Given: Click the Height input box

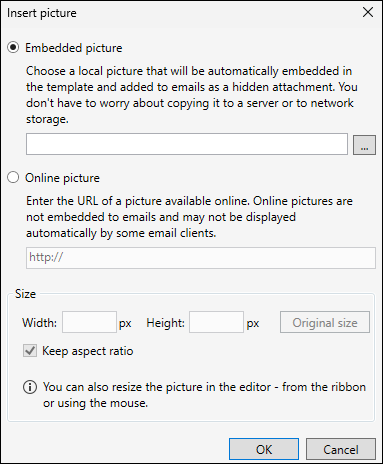Looking at the screenshot, I should [216, 322].
